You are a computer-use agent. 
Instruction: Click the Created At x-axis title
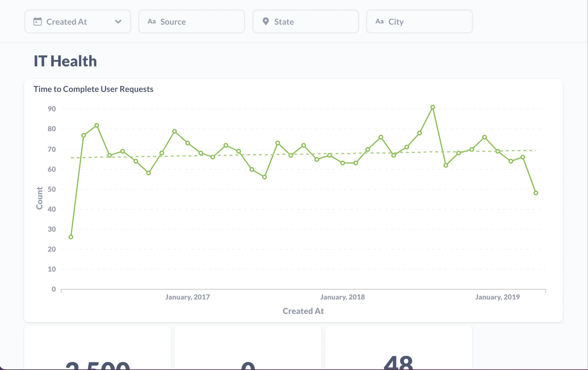[303, 311]
